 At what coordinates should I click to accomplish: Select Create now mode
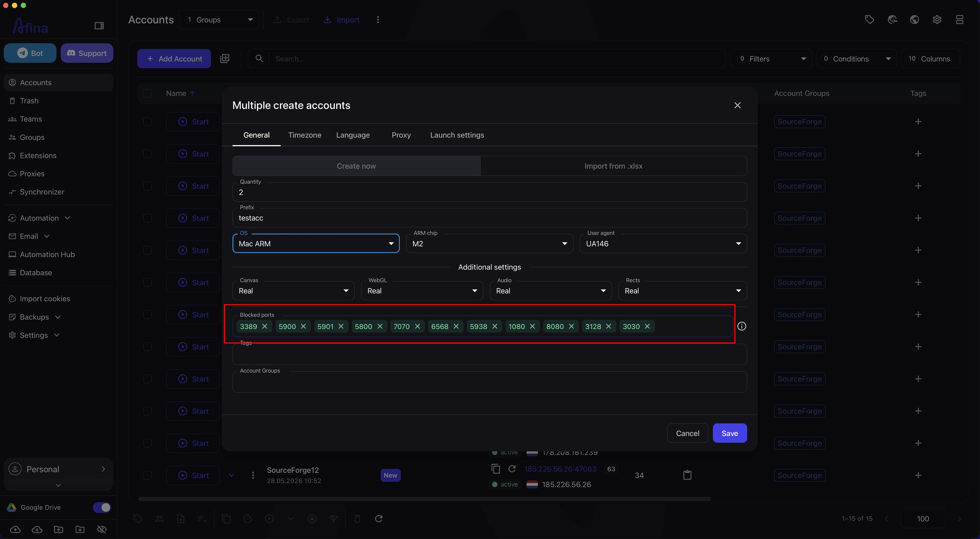pyautogui.click(x=356, y=166)
